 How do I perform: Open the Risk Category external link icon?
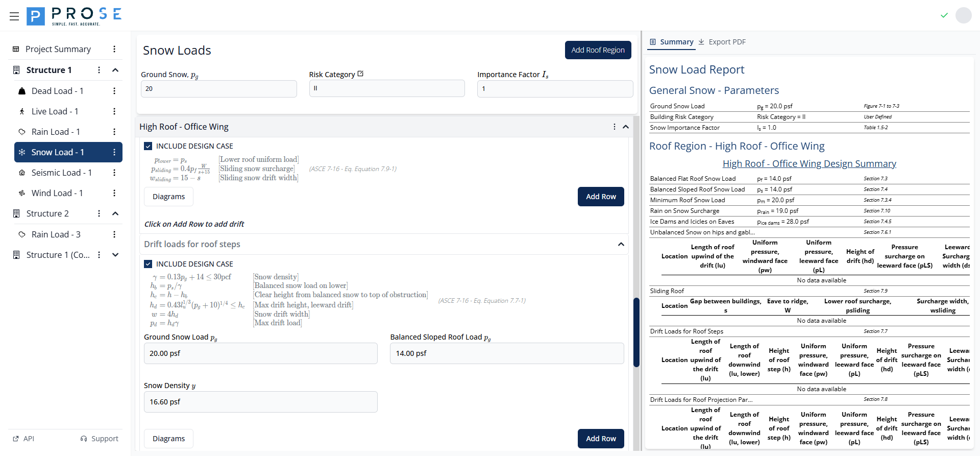click(360, 74)
